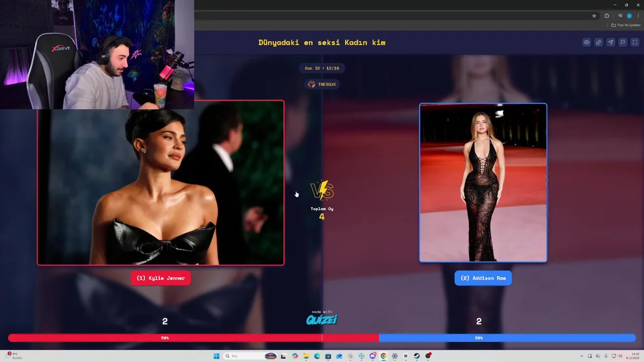The image size is (644, 362).
Task: Select the Addison Rae photo card
Action: tap(483, 183)
